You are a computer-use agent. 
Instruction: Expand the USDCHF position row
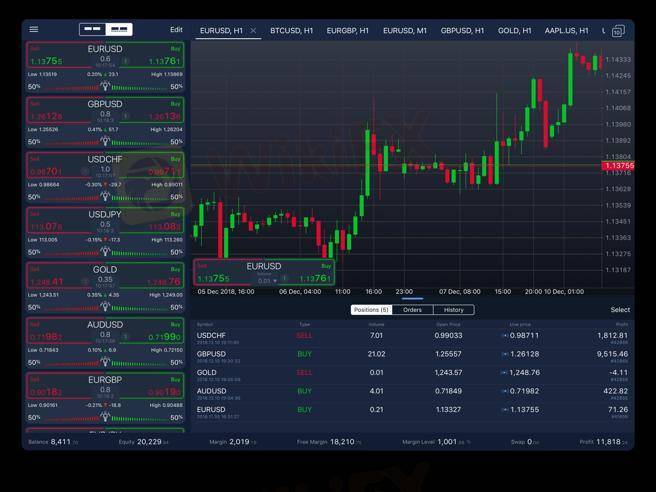(x=412, y=336)
